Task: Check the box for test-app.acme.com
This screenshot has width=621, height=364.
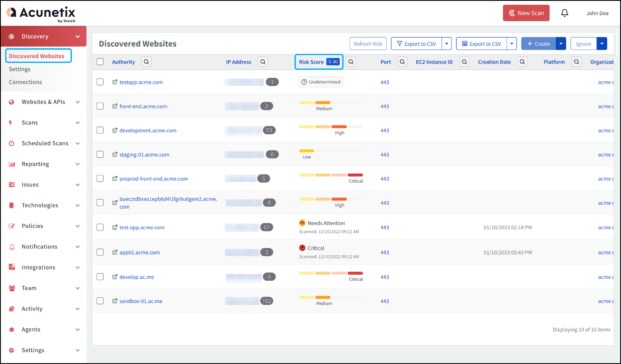Action: [x=100, y=227]
